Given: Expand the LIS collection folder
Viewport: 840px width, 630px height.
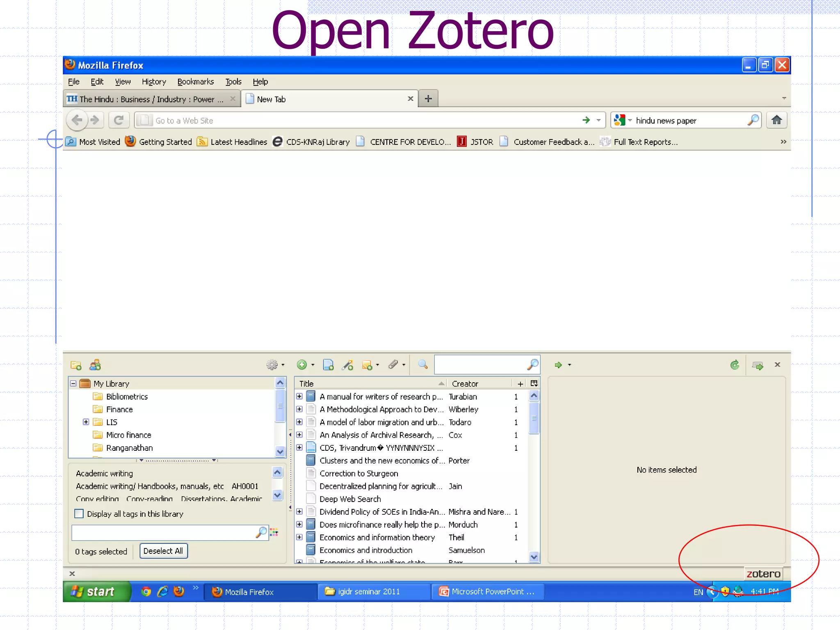Looking at the screenshot, I should pyautogui.click(x=86, y=422).
